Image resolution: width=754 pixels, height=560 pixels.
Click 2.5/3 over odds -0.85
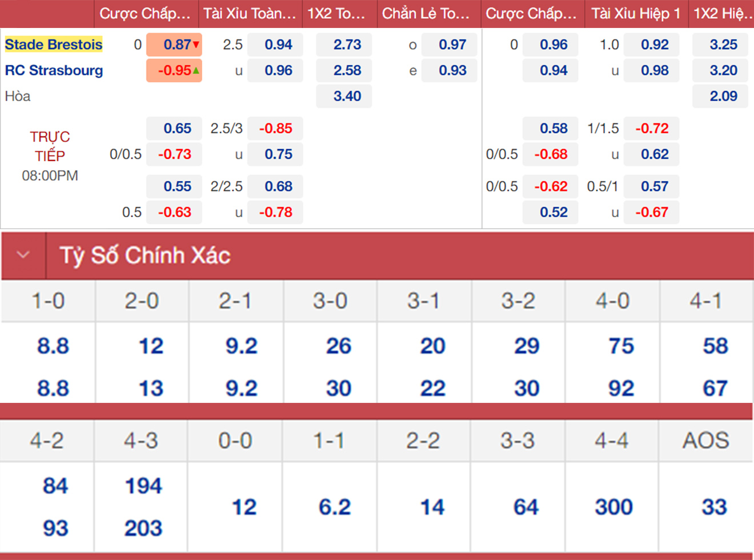click(275, 129)
